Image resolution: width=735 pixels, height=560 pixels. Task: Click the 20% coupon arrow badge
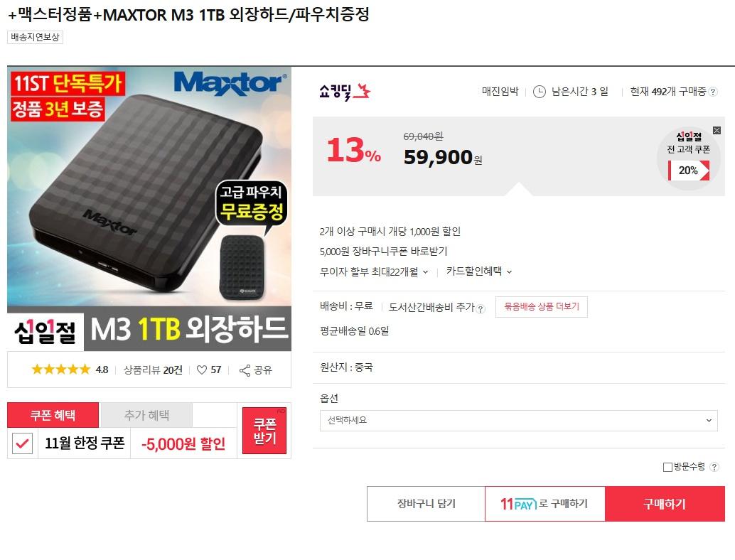(x=689, y=170)
